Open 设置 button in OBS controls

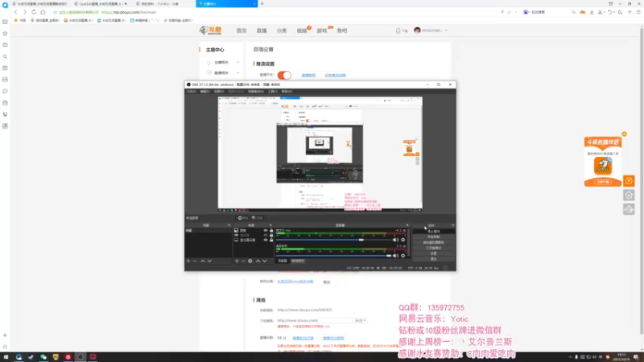(433, 253)
